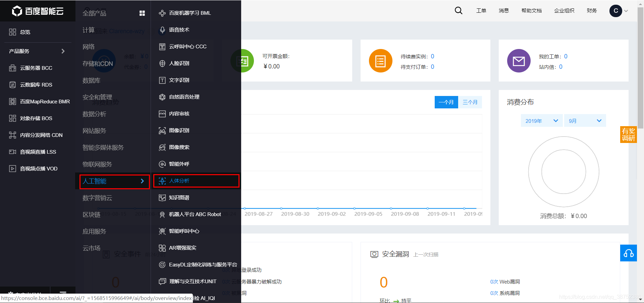Select 人体分析 body analysis
Screen dimensions: 644x303
(x=196, y=181)
